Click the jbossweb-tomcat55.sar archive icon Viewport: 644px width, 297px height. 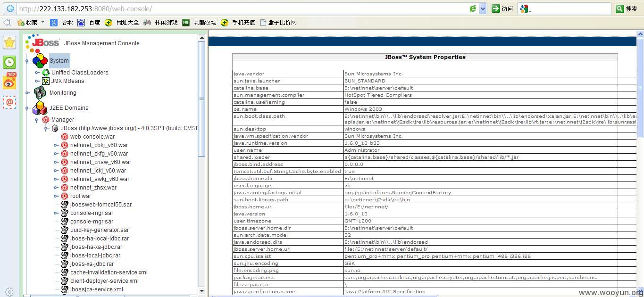65,205
